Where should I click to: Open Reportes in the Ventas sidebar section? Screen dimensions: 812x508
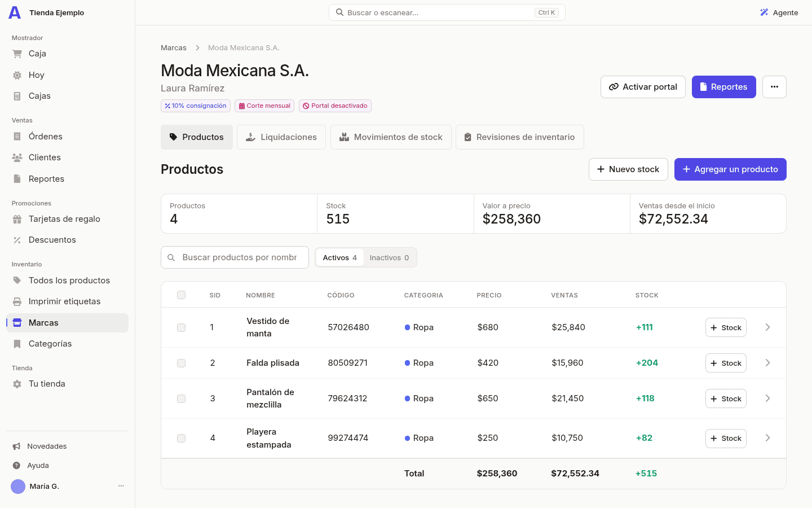tap(67, 179)
